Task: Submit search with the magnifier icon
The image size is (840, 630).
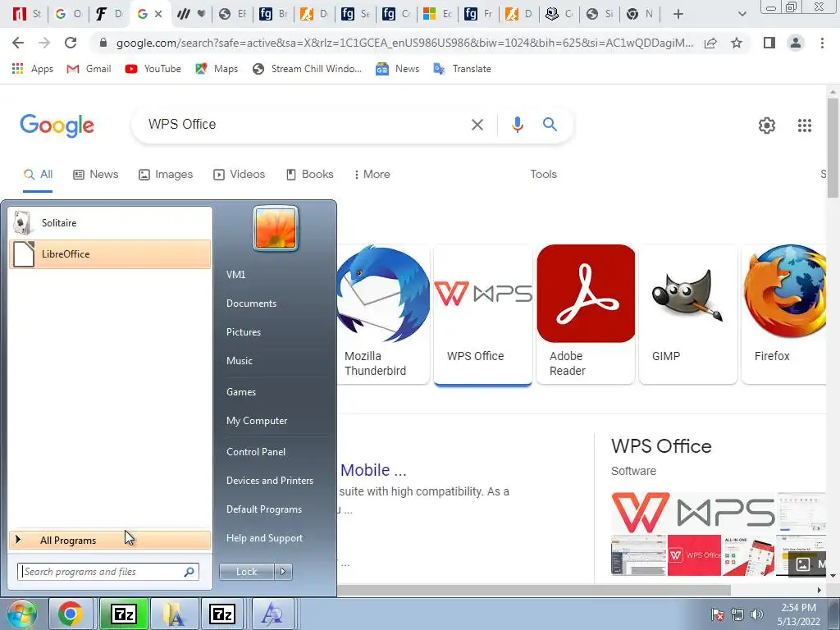Action: [x=550, y=125]
